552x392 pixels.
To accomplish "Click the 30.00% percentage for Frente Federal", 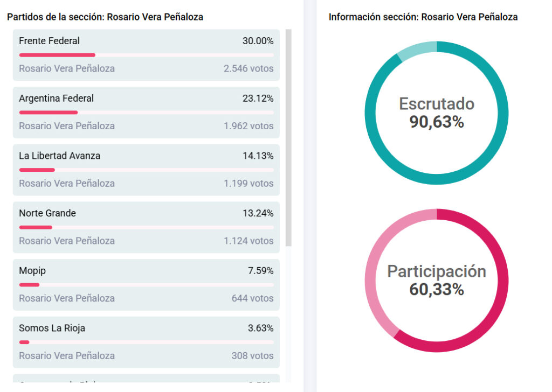I will pos(258,41).
